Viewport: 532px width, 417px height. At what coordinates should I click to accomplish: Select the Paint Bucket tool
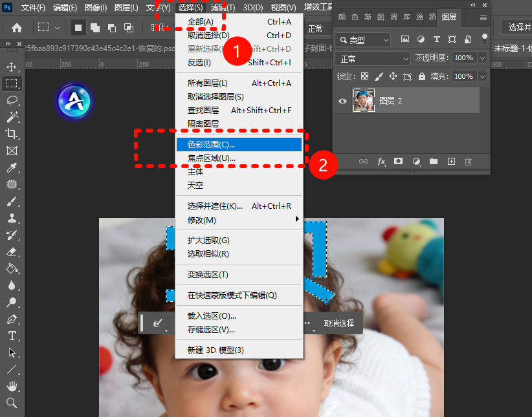pyautogui.click(x=12, y=268)
